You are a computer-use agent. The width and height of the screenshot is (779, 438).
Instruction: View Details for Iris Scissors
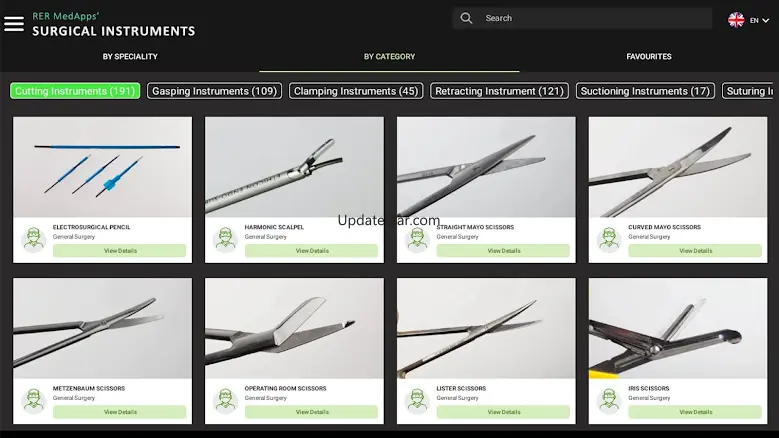[x=695, y=412]
